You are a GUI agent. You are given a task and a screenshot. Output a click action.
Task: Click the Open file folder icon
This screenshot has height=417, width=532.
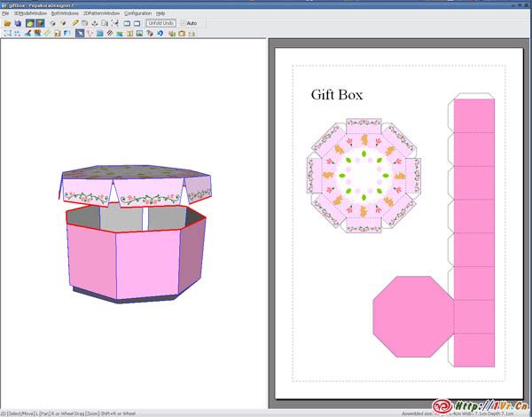click(7, 23)
